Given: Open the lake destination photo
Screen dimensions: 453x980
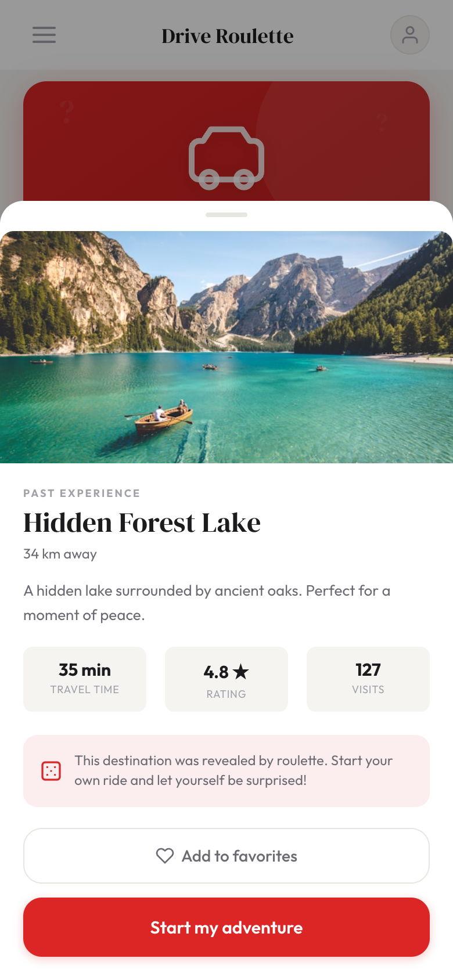Looking at the screenshot, I should click(x=227, y=347).
